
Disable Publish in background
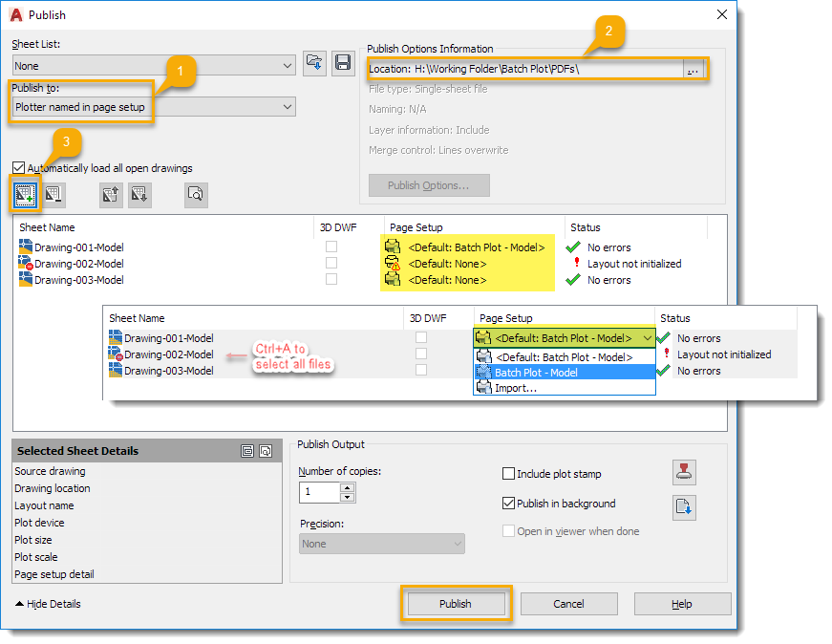(507, 504)
